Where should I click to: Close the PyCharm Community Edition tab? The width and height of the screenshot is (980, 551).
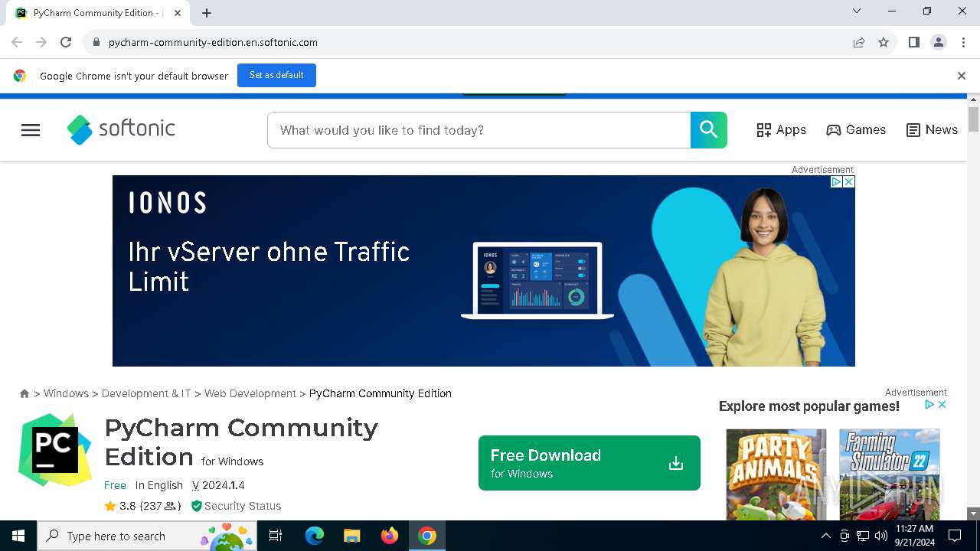click(178, 13)
